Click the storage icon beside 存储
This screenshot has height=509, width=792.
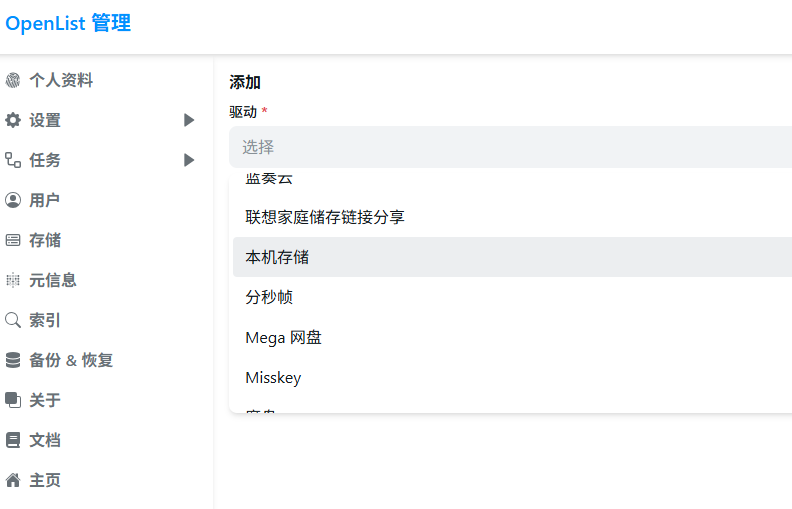point(13,240)
